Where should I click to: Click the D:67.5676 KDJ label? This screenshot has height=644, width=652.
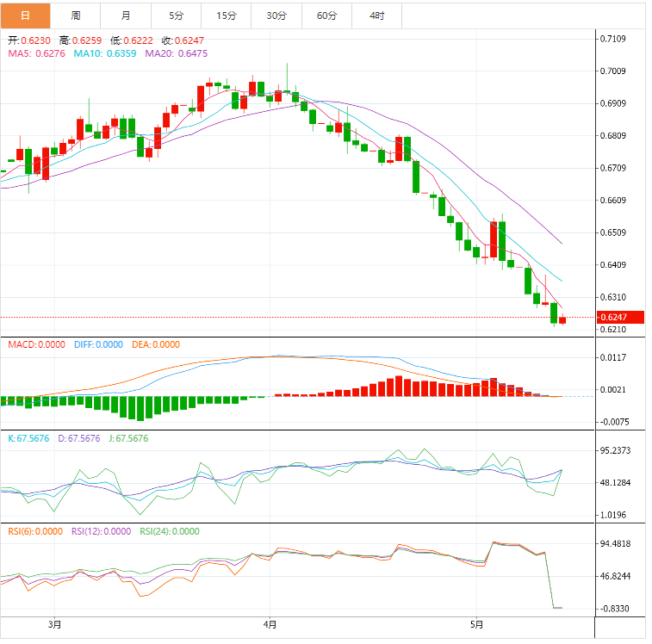pyautogui.click(x=79, y=438)
